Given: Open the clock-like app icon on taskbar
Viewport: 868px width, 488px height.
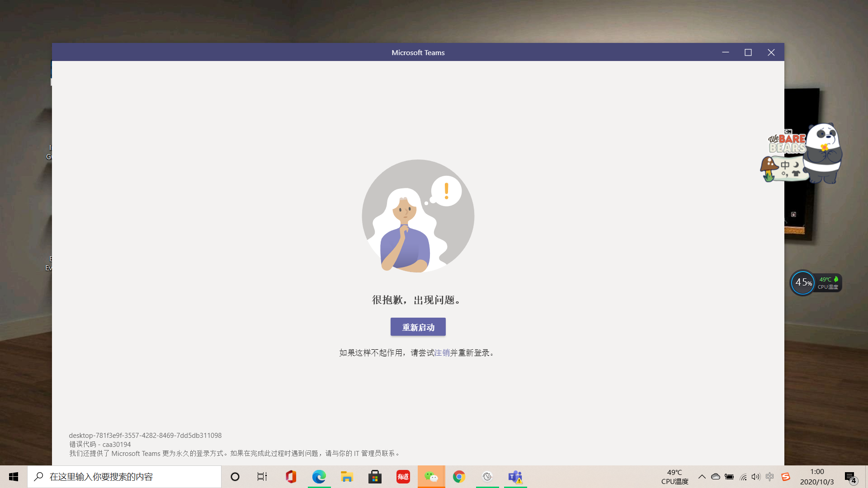Looking at the screenshot, I should click(487, 477).
